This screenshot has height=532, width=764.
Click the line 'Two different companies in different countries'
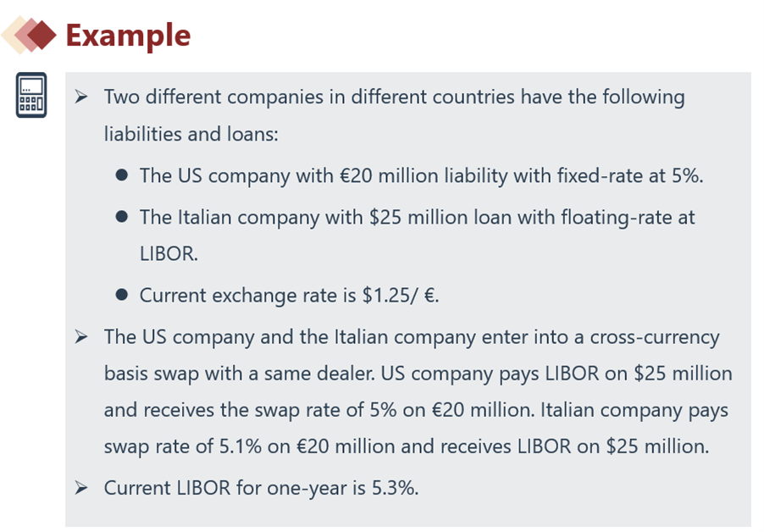click(x=394, y=97)
